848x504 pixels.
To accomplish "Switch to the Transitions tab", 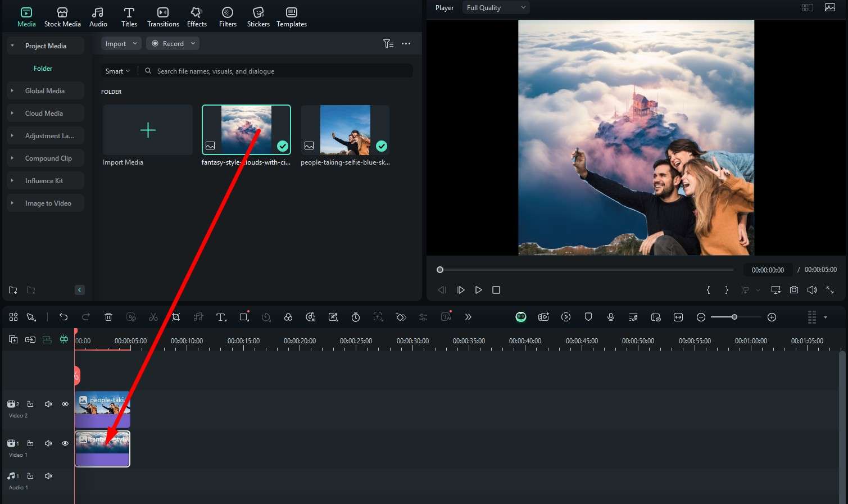I will (163, 17).
